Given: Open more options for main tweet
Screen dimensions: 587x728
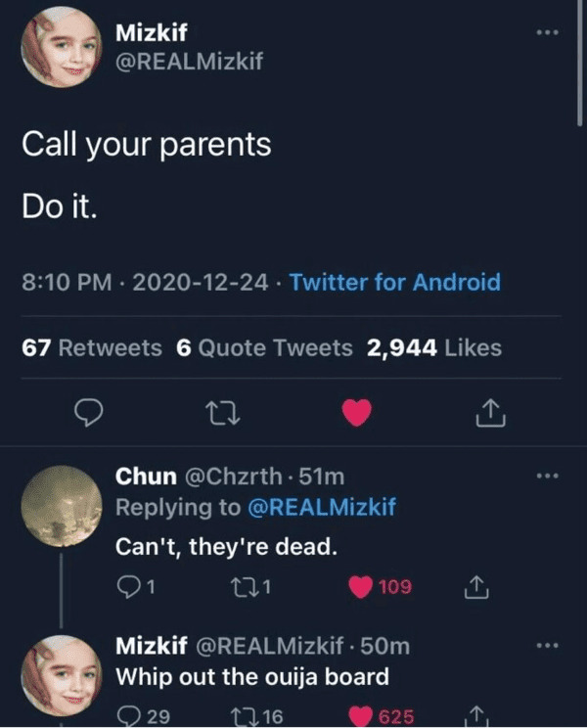Looking at the screenshot, I should point(547,32).
